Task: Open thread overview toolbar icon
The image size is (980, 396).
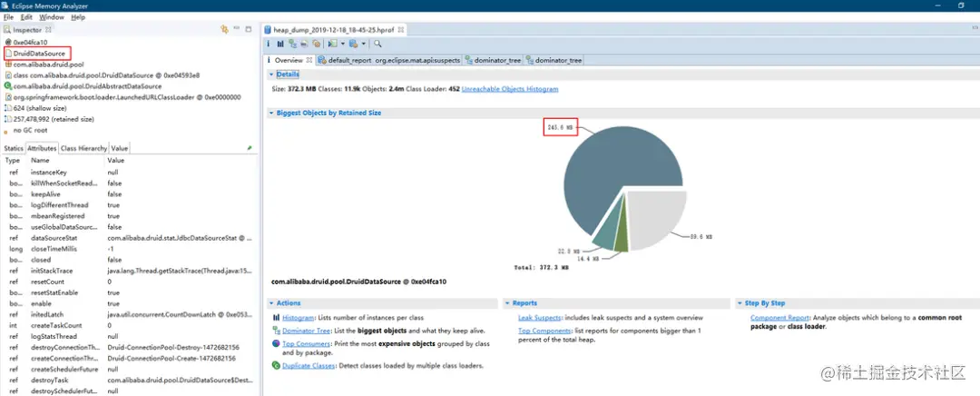Action: pyautogui.click(x=317, y=44)
